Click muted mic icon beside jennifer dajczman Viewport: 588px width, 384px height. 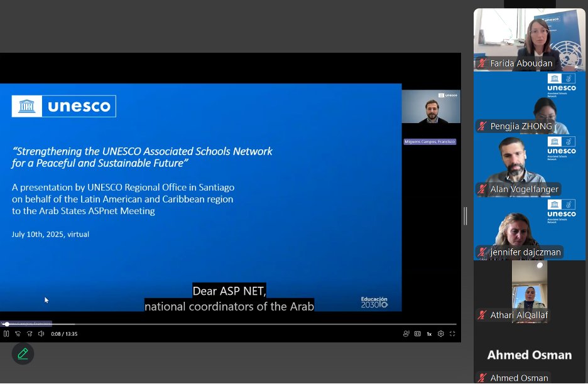[x=482, y=252]
